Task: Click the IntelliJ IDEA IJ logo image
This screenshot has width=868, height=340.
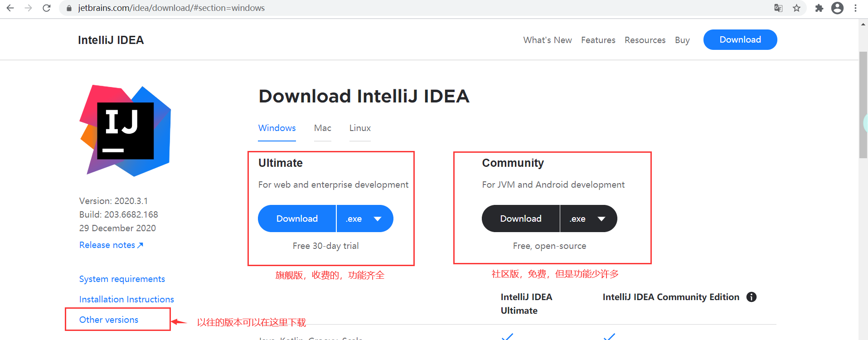Action: click(126, 131)
